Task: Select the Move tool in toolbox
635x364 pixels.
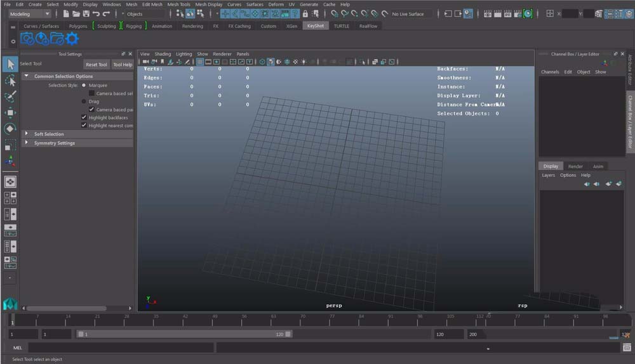Action: point(10,113)
